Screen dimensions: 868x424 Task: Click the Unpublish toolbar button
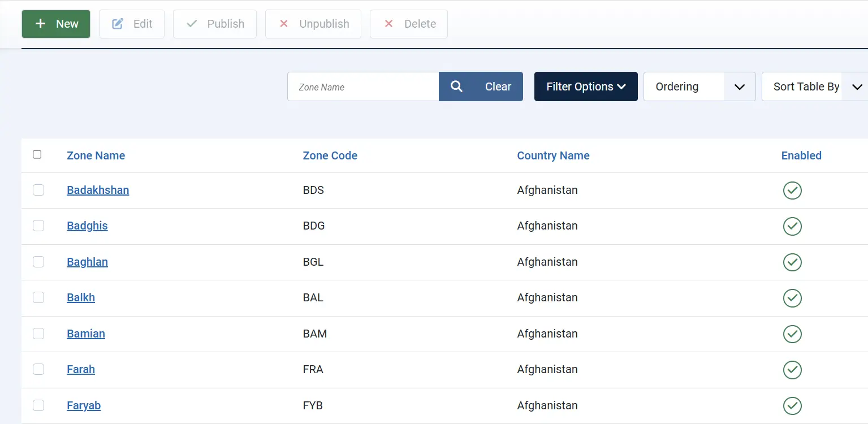tap(313, 24)
